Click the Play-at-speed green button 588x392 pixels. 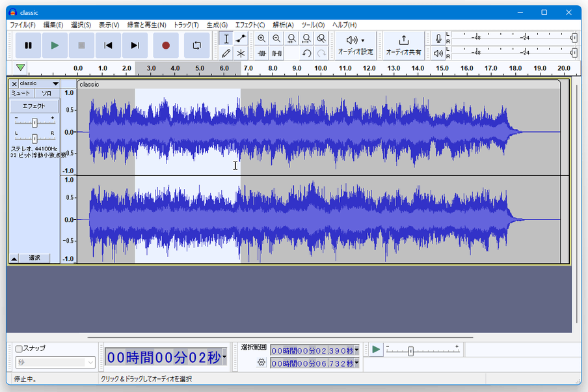[x=376, y=350]
